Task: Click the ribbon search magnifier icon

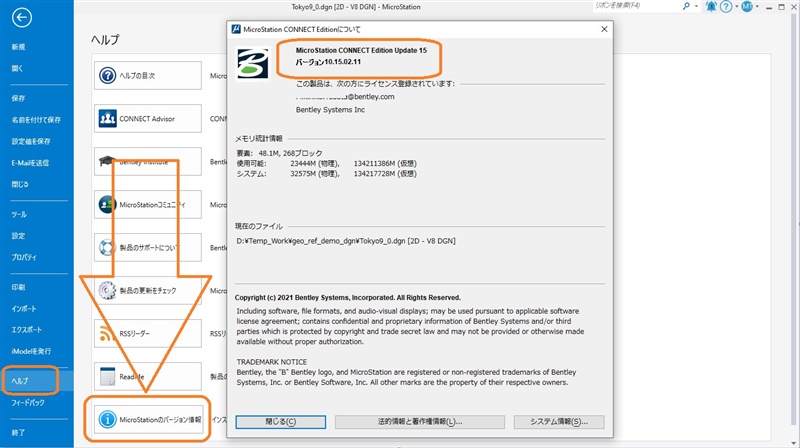Action: coord(686,6)
